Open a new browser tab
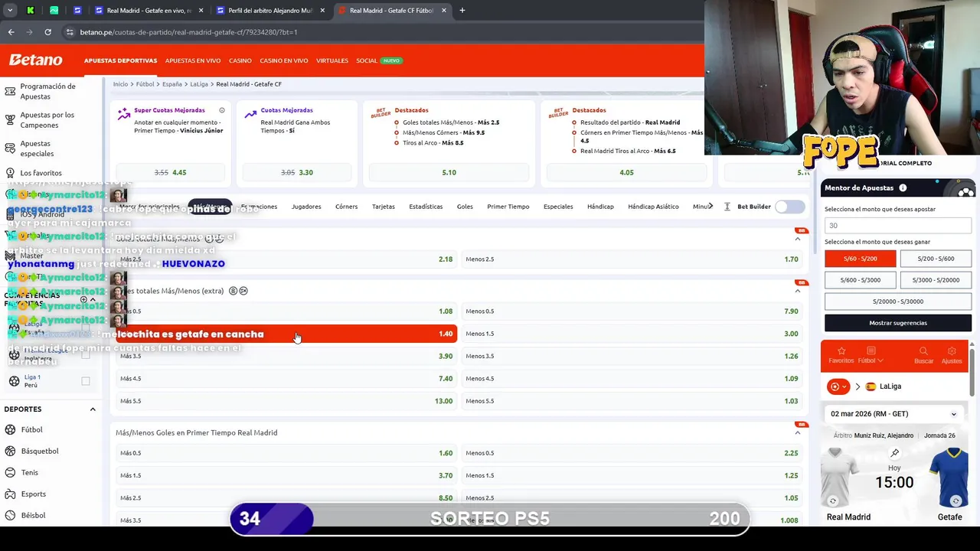 click(462, 11)
